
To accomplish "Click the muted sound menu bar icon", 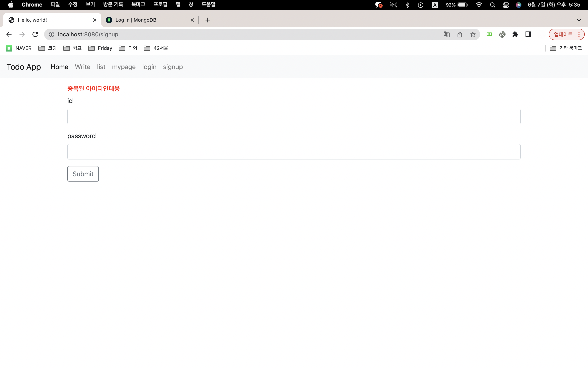I will tap(394, 5).
